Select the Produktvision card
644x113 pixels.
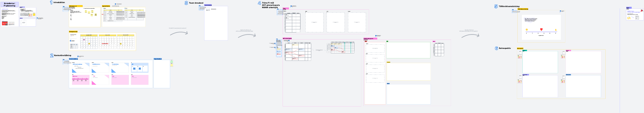pos(120,68)
